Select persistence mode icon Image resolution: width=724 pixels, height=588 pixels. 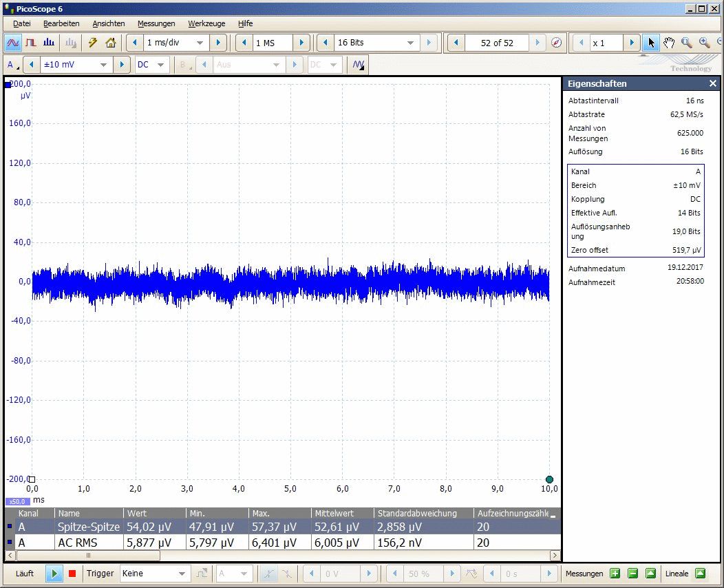(31, 43)
